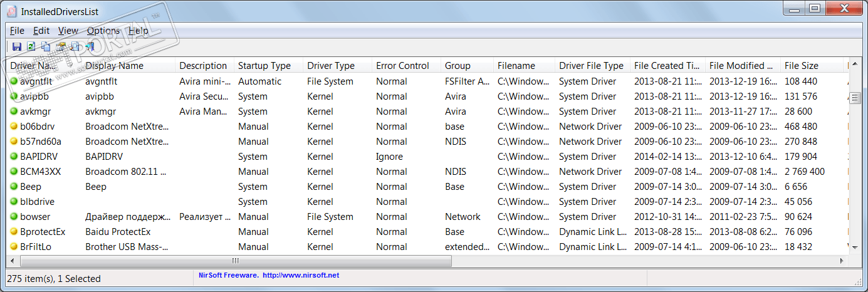The height and width of the screenshot is (292, 868).
Task: Click the Refresh toolbar icon
Action: (x=31, y=46)
